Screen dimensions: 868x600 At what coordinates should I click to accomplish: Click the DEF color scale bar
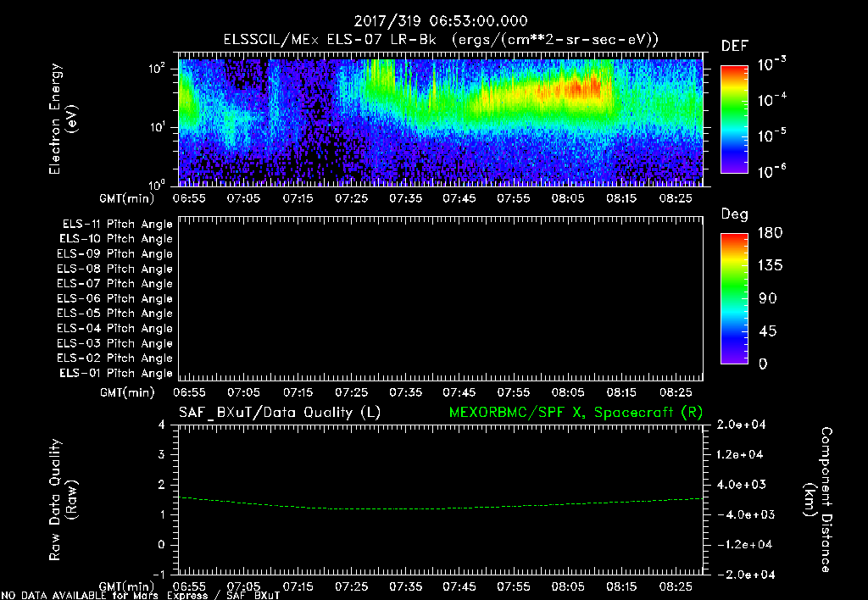(734, 119)
